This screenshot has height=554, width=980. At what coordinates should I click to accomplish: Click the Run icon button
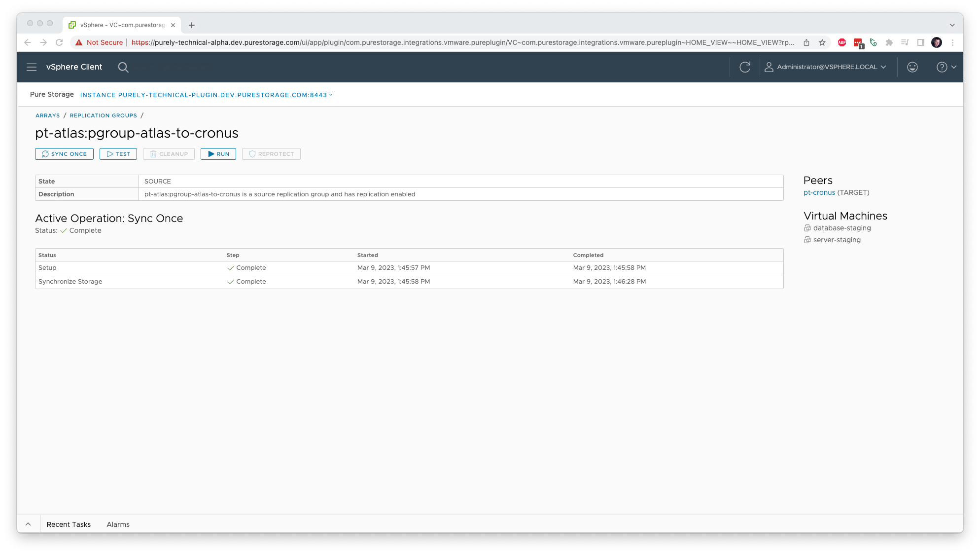[218, 153]
